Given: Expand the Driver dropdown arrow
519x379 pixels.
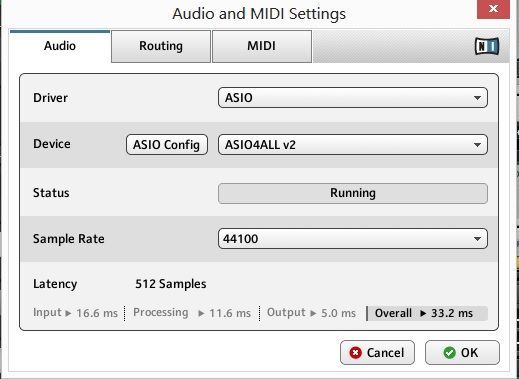Looking at the screenshot, I should [477, 98].
